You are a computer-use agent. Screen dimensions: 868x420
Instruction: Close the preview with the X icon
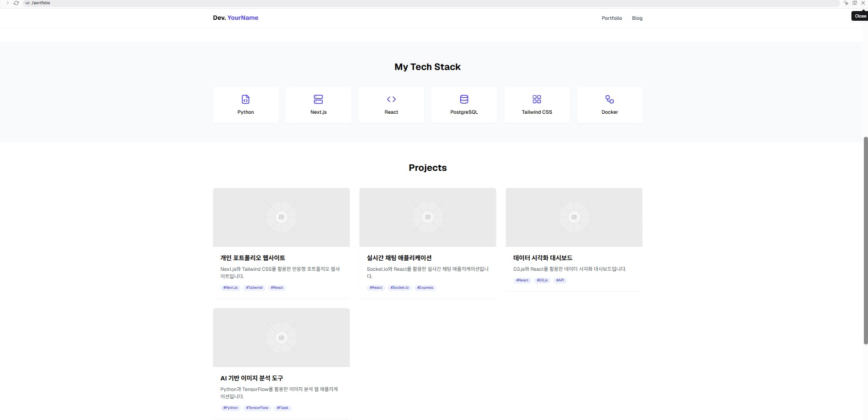point(863,3)
